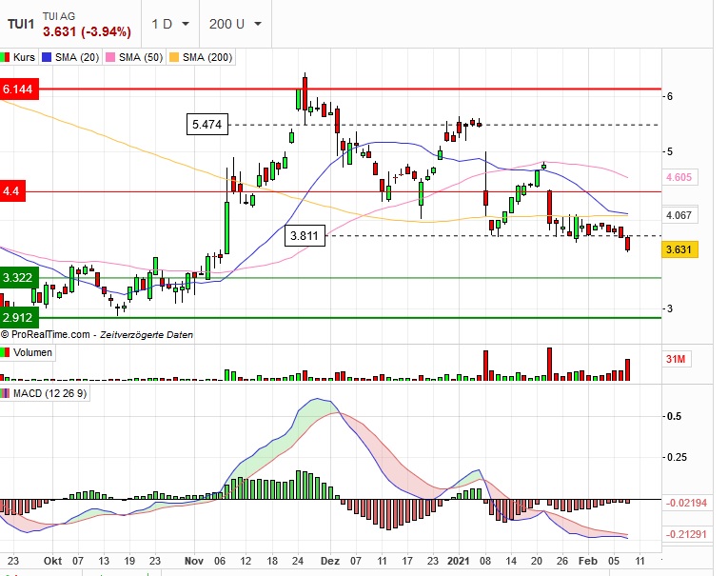Open the ProRealTime.com copyright link

(x=45, y=334)
